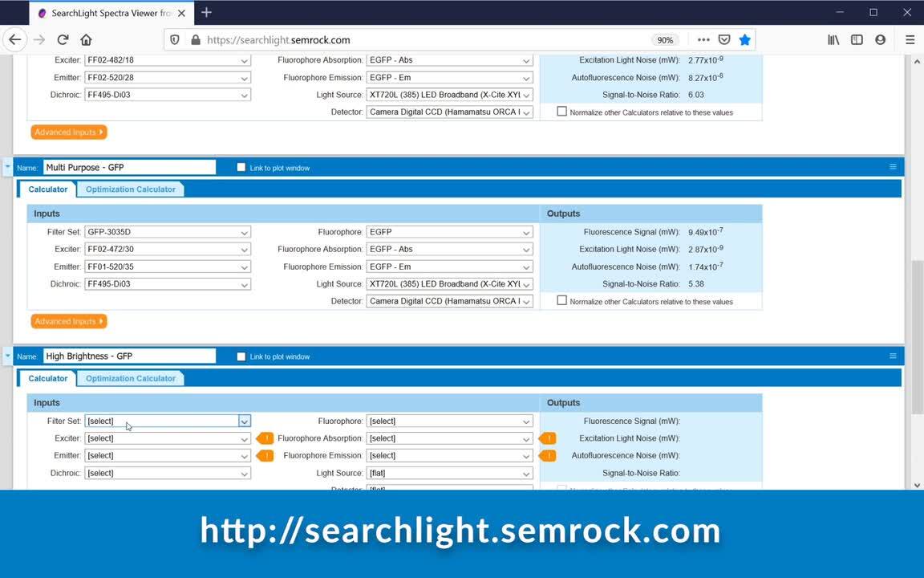This screenshot has width=924, height=578.
Task: Open Dichroic dropdown in the top panel
Action: [x=168, y=95]
